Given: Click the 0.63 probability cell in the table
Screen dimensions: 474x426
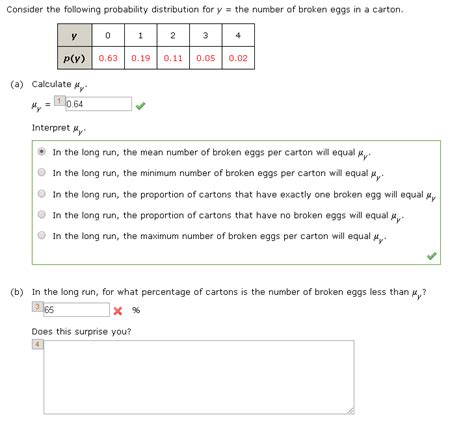Looking at the screenshot, I should 108,58.
